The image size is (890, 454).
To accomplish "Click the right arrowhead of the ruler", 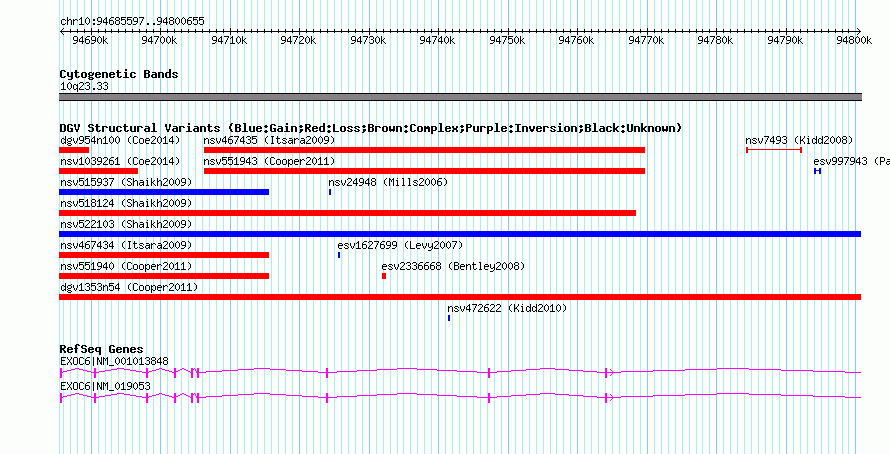I will click(859, 31).
